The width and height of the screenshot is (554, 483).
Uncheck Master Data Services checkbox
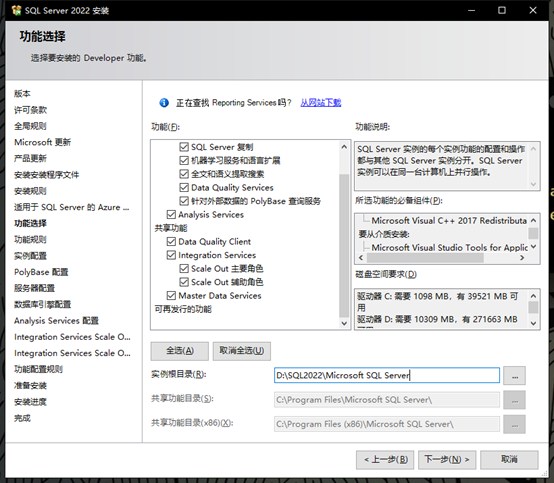pos(171,295)
